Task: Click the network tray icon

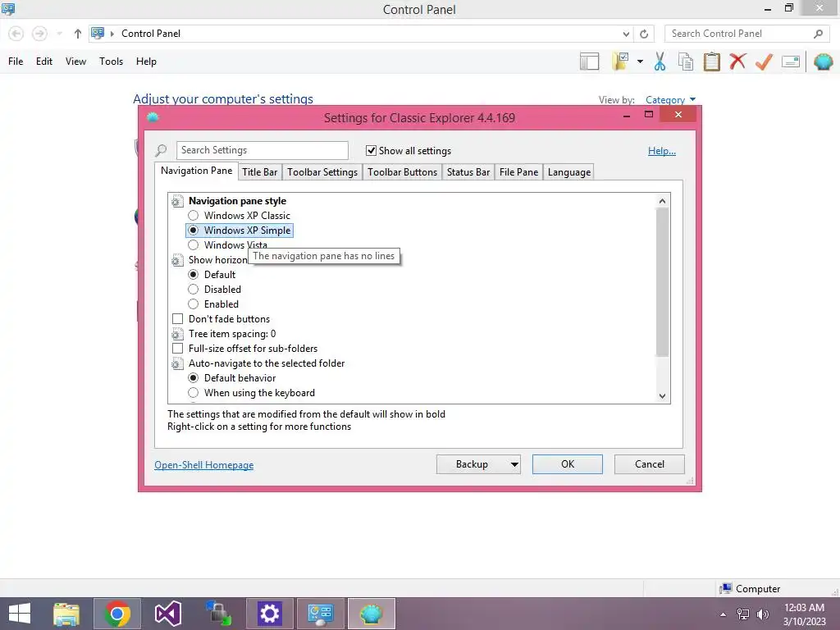Action: click(x=743, y=614)
